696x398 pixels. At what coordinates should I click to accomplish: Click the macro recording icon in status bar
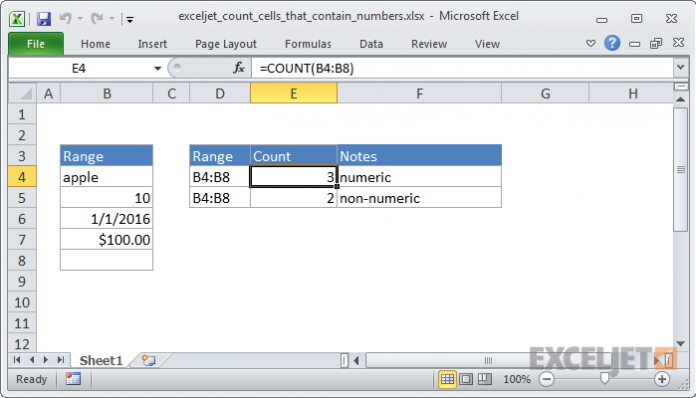coord(73,379)
